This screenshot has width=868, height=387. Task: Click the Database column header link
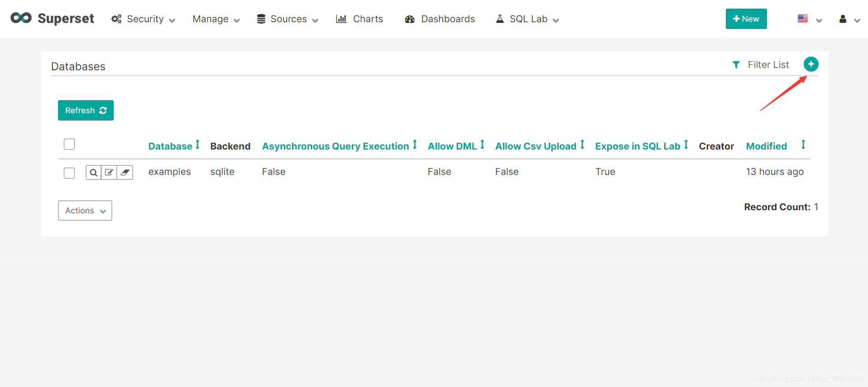[170, 146]
